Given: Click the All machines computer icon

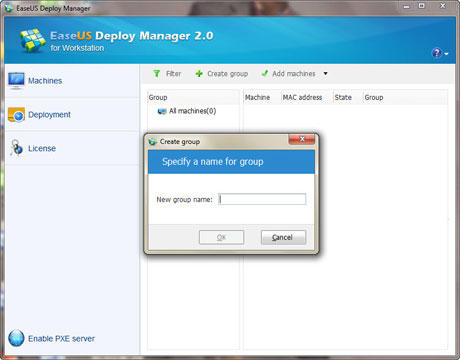Looking at the screenshot, I should (162, 111).
